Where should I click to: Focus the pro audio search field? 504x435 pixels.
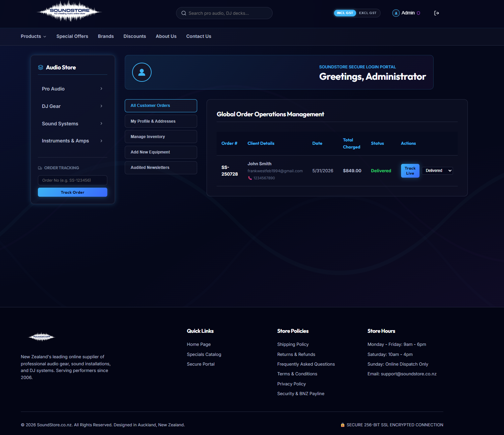point(224,13)
